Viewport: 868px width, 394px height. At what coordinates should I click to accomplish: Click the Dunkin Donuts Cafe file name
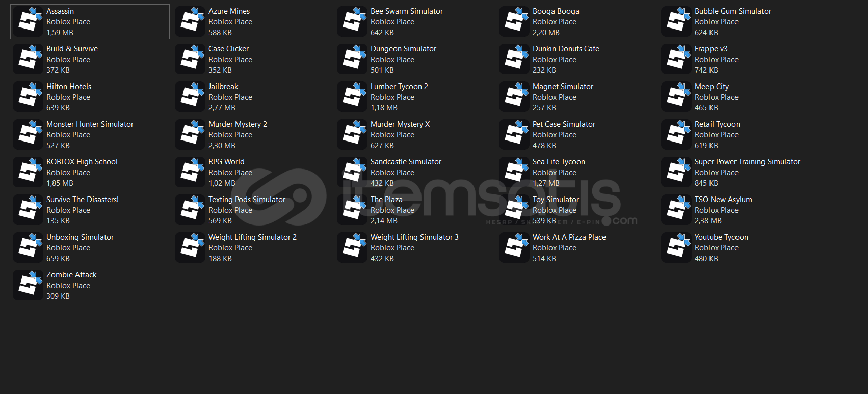(x=566, y=49)
